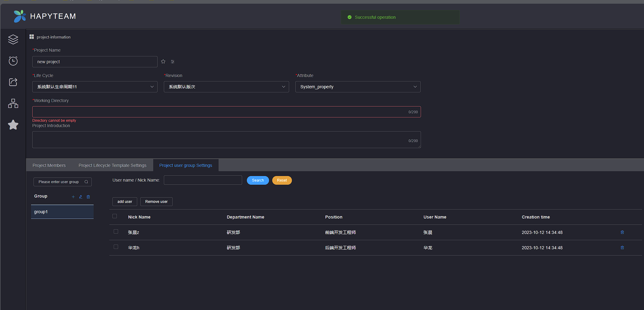Select the Project user group Settings tab
The width and height of the screenshot is (644, 310).
186,165
